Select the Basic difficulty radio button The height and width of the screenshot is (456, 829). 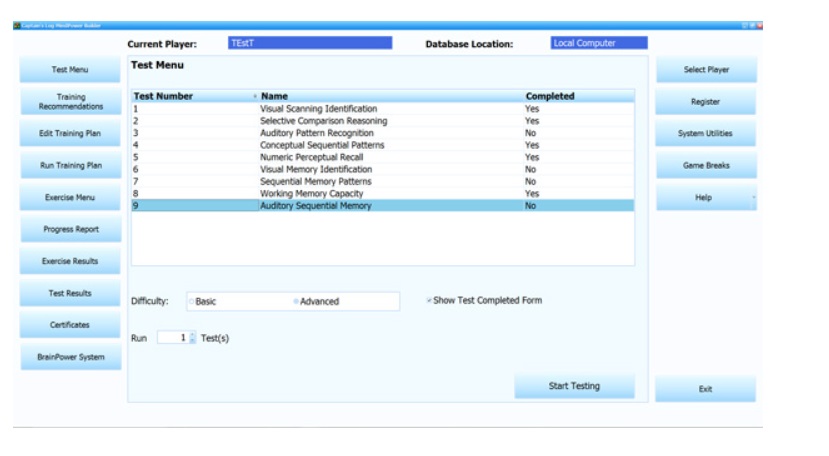(x=191, y=302)
